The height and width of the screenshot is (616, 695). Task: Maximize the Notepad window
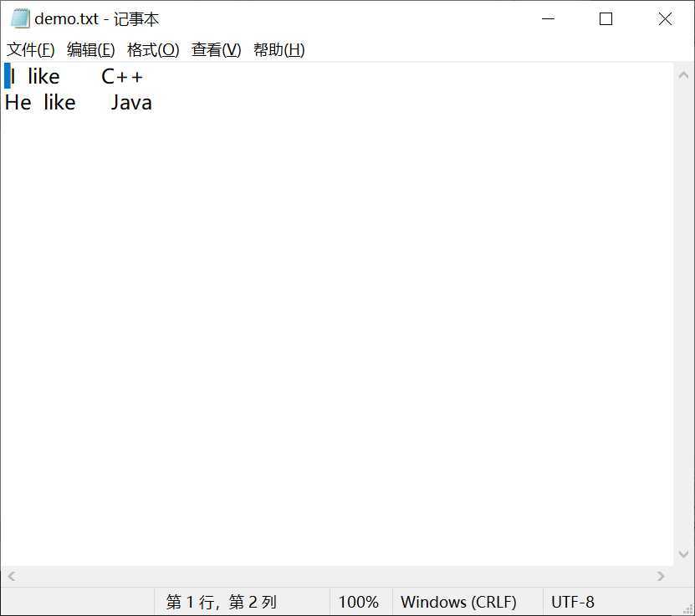coord(606,19)
